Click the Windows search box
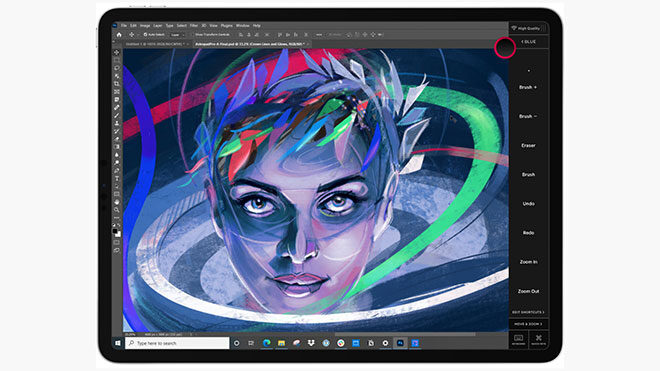Screen dimensions: 660x371 click(177, 343)
